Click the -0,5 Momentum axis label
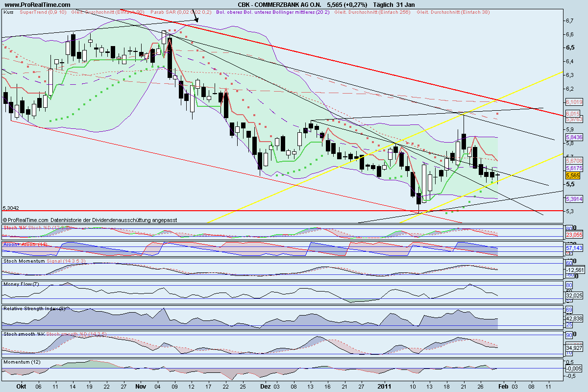588x392 pixels. click(x=571, y=376)
